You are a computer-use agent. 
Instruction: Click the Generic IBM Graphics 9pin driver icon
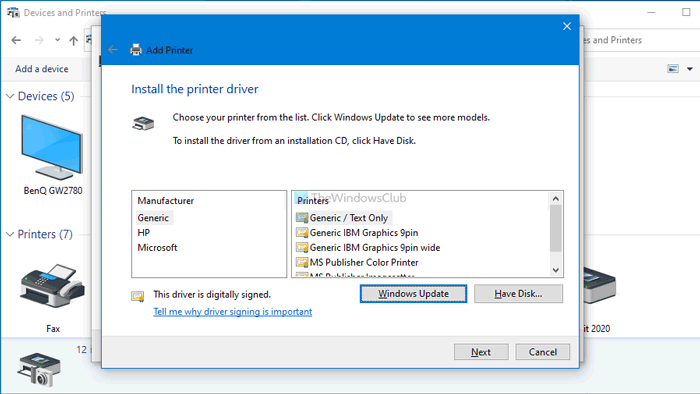pyautogui.click(x=302, y=232)
